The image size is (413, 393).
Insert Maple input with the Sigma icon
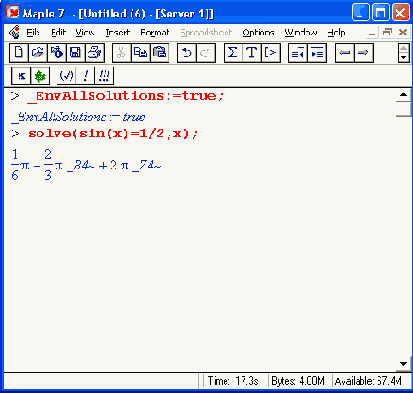pyautogui.click(x=233, y=53)
